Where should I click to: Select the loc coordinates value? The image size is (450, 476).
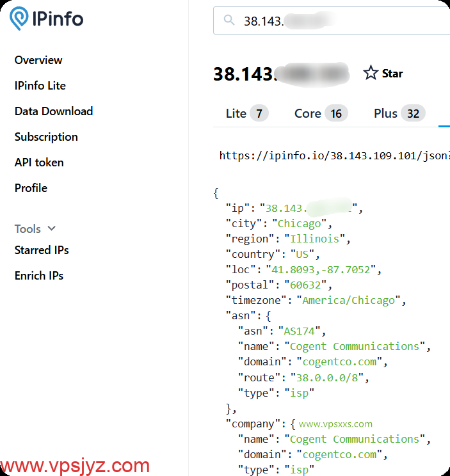point(321,269)
